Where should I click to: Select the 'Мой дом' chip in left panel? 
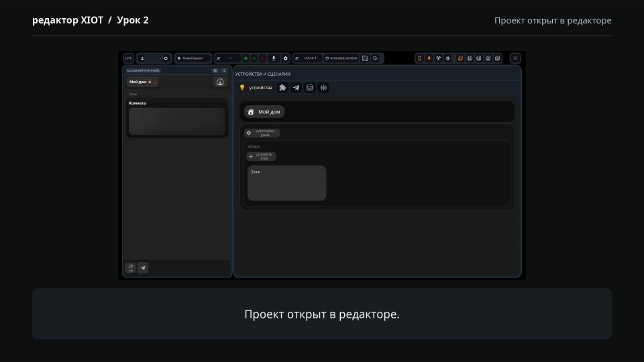(x=142, y=82)
